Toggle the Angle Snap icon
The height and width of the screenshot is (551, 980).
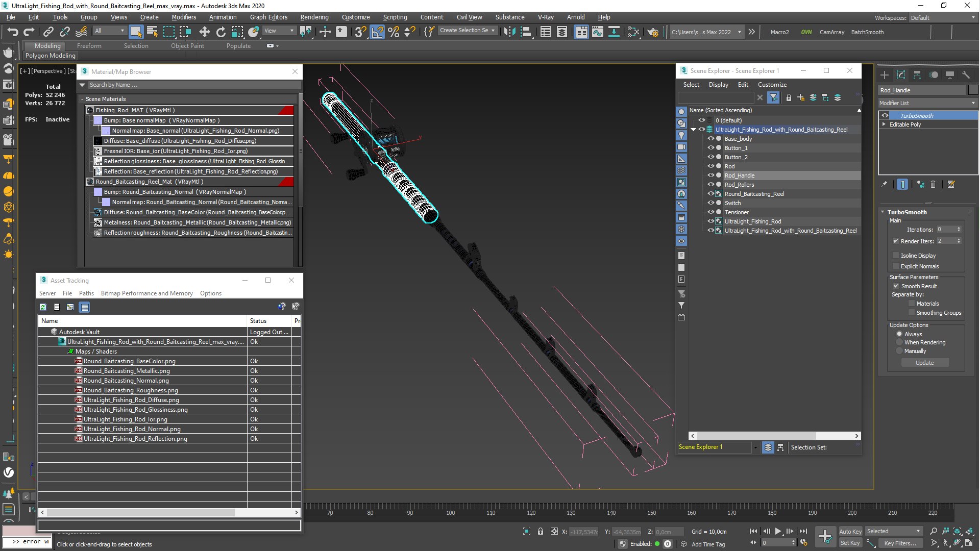click(x=377, y=32)
